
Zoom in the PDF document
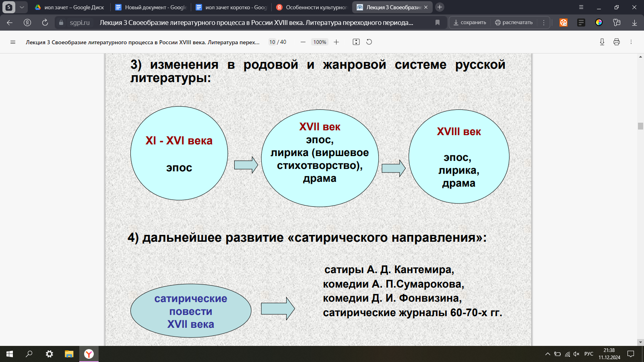pos(336,42)
